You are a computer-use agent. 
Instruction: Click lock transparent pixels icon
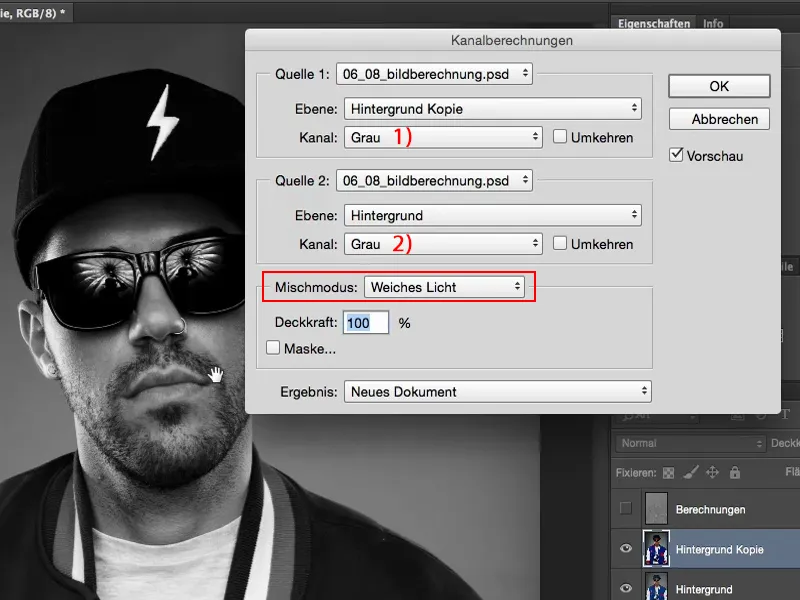click(668, 473)
